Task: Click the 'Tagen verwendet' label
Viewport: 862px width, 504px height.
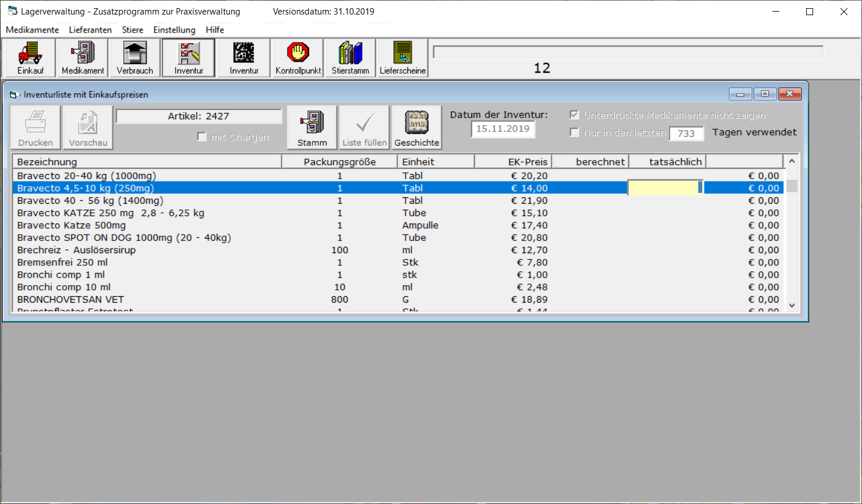Action: point(754,132)
